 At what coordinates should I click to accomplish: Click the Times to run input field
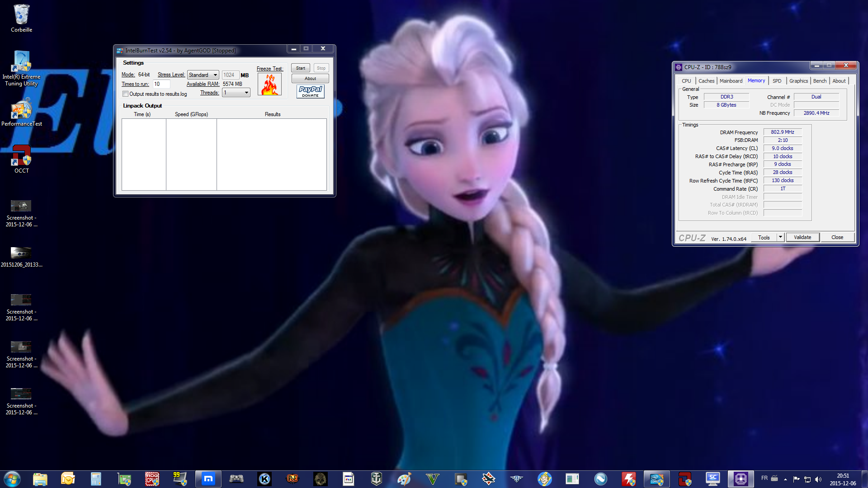pos(161,84)
